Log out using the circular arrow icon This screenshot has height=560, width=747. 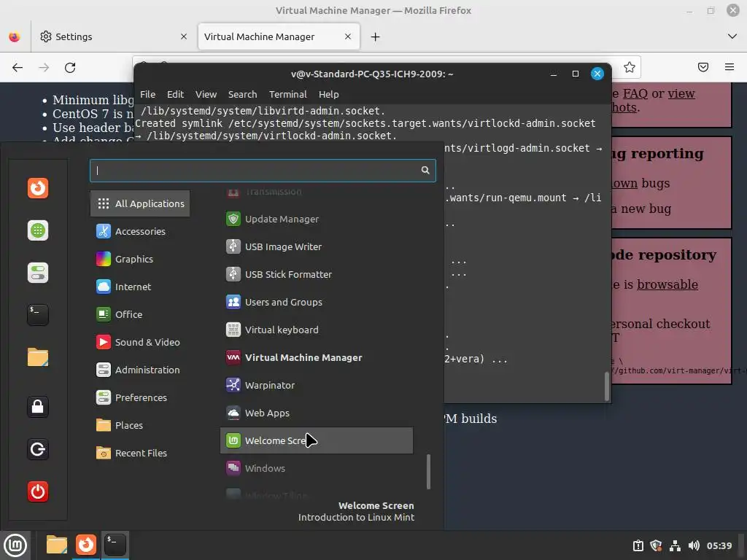[38, 449]
